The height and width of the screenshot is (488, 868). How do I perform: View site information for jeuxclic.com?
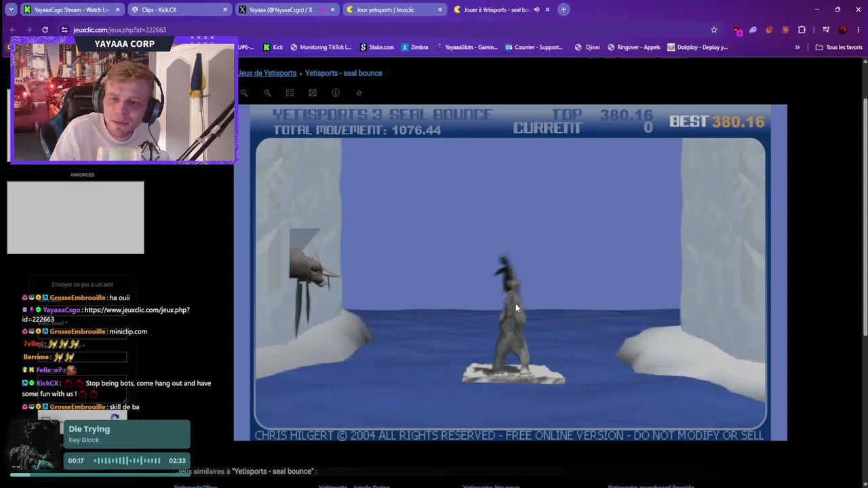(x=64, y=30)
